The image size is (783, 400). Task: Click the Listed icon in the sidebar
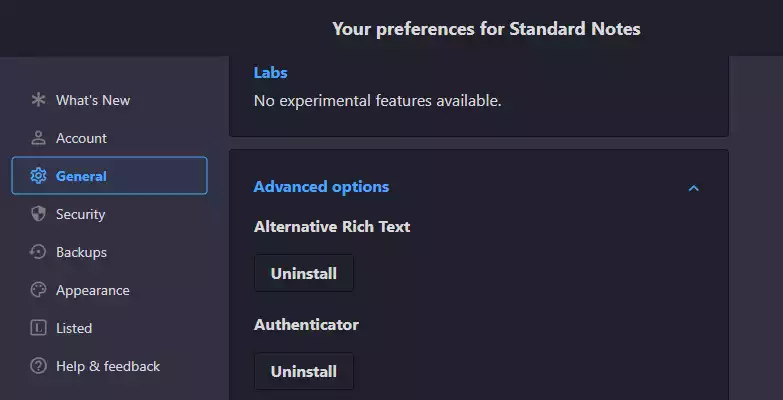(38, 328)
